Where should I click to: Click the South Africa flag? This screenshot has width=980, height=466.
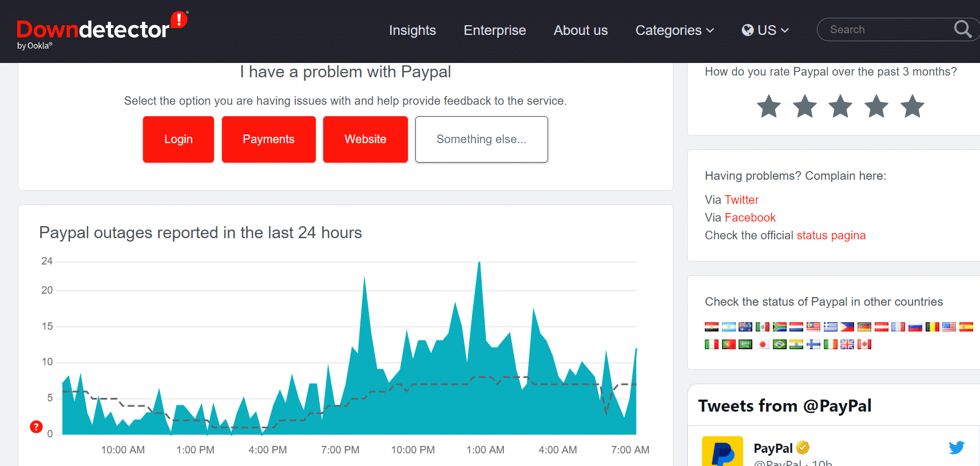click(x=780, y=327)
